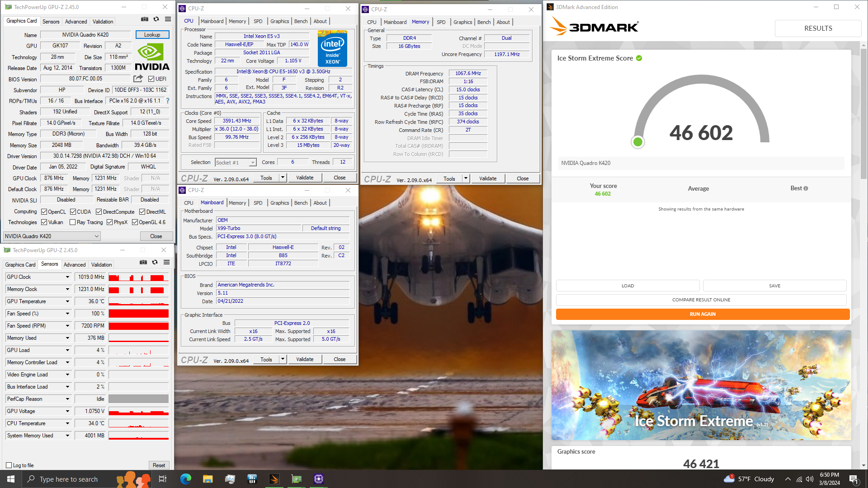The image size is (868, 488).
Task: Open the volume speaker tray icon
Action: pyautogui.click(x=810, y=479)
